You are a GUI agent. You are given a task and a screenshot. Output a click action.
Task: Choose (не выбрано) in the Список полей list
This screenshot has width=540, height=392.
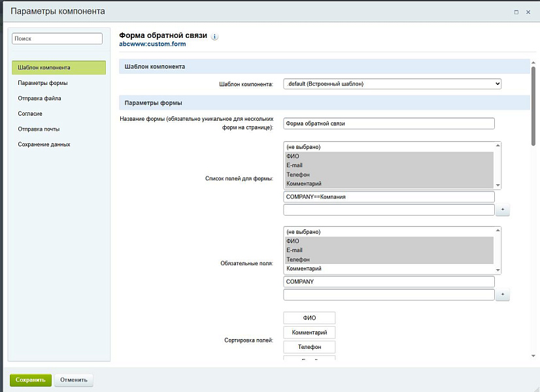388,147
